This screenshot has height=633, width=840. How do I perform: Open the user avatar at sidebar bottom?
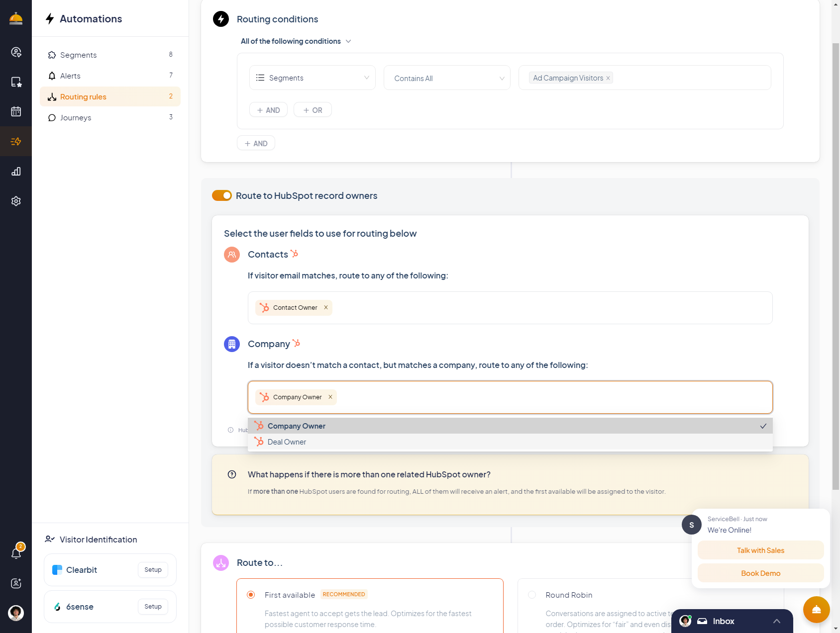coord(16,613)
